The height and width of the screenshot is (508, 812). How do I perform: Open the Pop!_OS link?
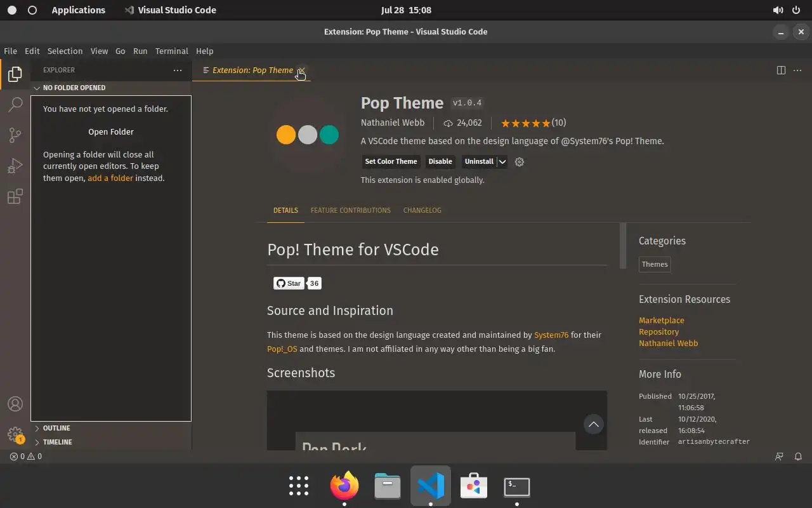tap(282, 349)
